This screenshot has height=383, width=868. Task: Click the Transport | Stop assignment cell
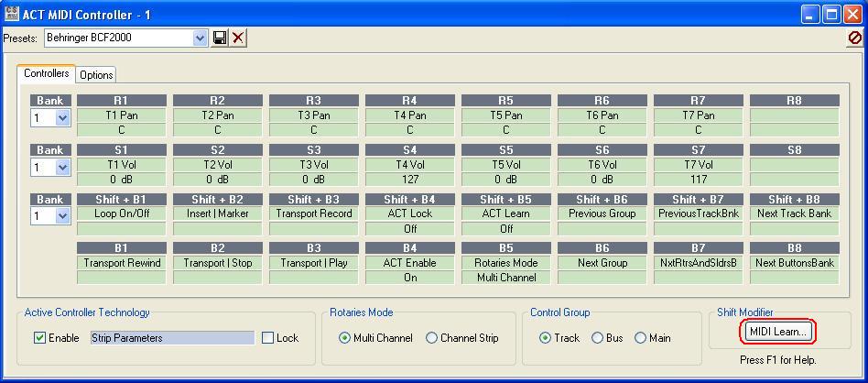(x=218, y=263)
